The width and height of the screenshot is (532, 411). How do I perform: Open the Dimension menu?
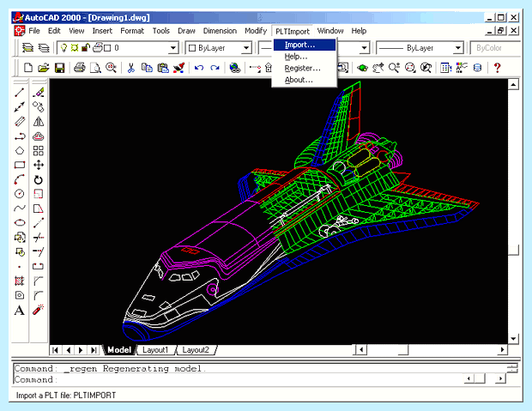[x=220, y=31]
